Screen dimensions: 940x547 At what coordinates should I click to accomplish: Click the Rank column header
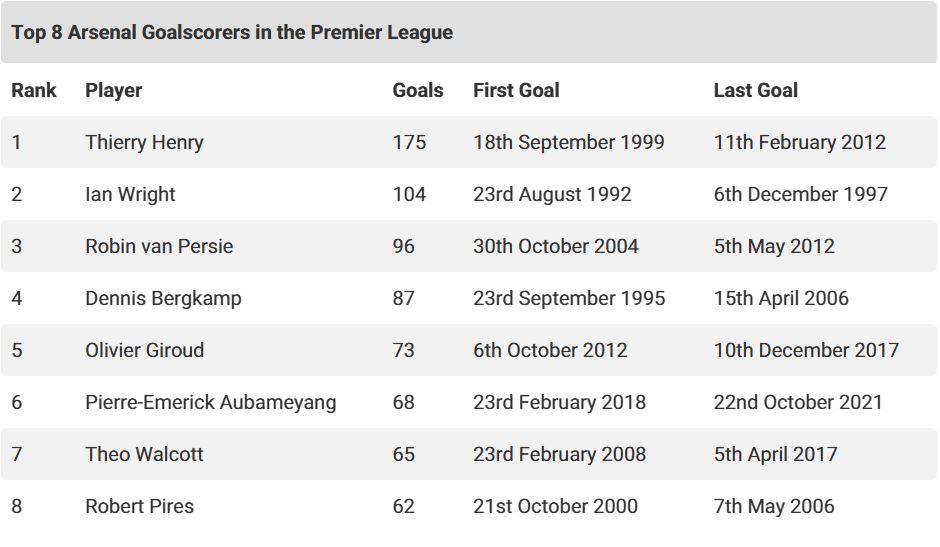(x=34, y=90)
